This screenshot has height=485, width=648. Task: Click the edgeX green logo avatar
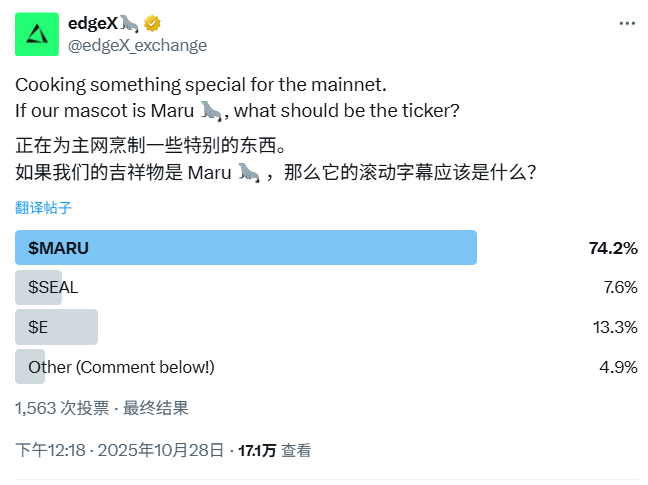tap(36, 35)
